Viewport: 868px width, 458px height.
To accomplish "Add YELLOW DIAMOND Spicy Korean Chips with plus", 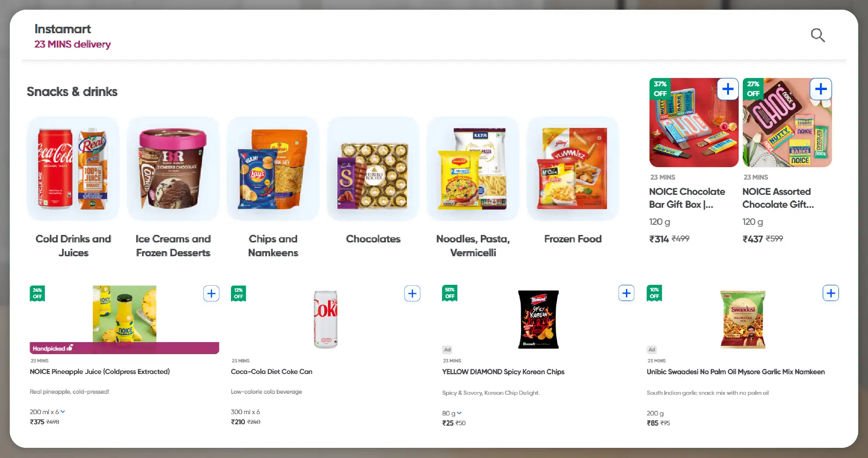I will pyautogui.click(x=626, y=293).
